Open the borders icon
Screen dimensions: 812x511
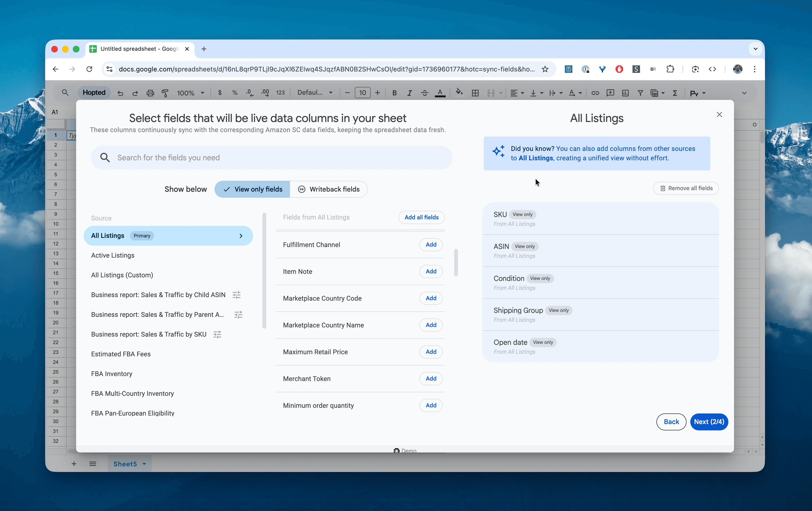click(x=475, y=93)
